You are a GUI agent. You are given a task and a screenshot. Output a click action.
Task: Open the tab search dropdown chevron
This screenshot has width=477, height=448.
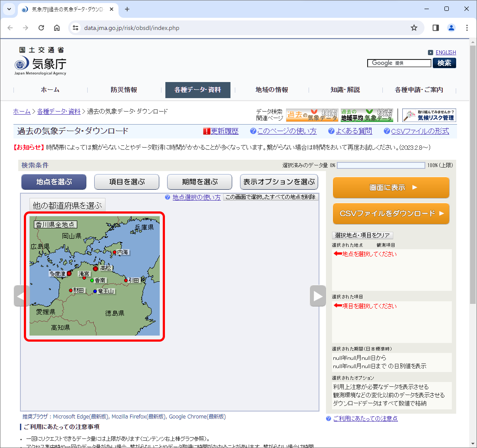(9, 9)
